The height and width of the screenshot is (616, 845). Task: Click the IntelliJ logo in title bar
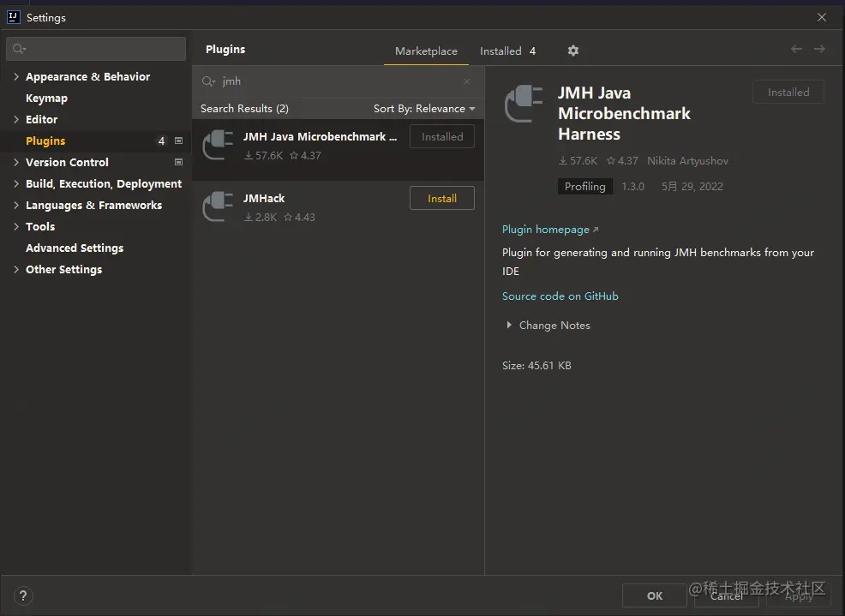(14, 17)
